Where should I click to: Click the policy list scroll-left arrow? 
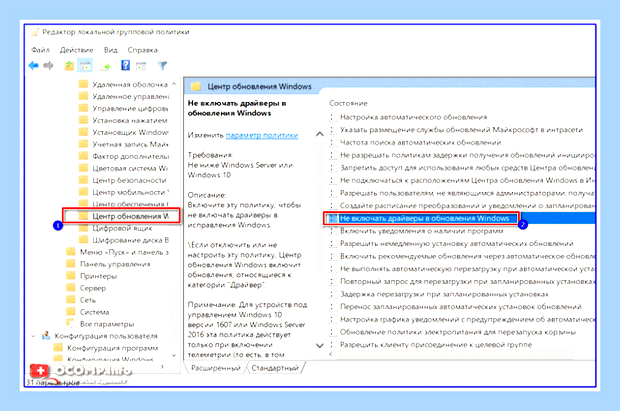click(331, 354)
